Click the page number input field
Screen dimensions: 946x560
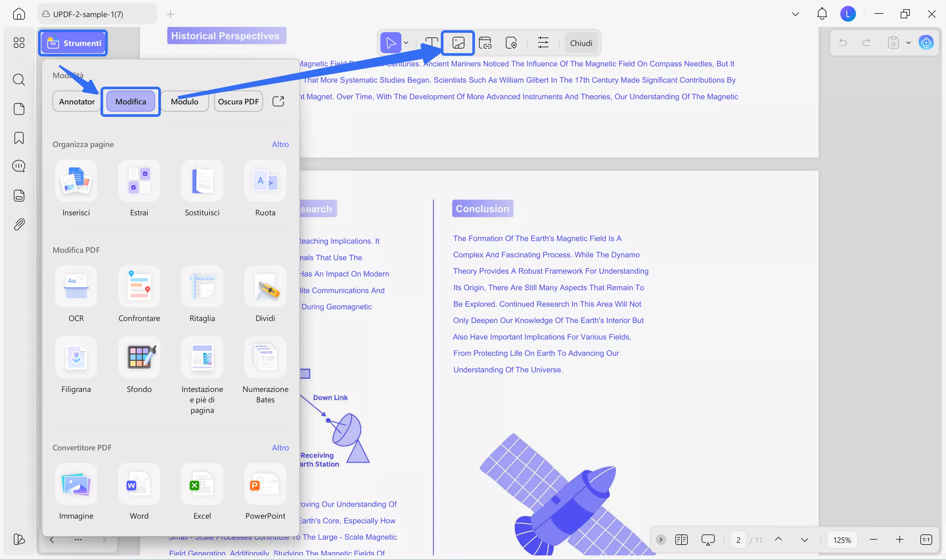click(x=738, y=539)
